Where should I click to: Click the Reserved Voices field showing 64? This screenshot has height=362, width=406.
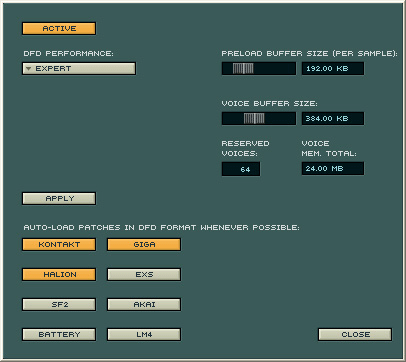click(241, 169)
